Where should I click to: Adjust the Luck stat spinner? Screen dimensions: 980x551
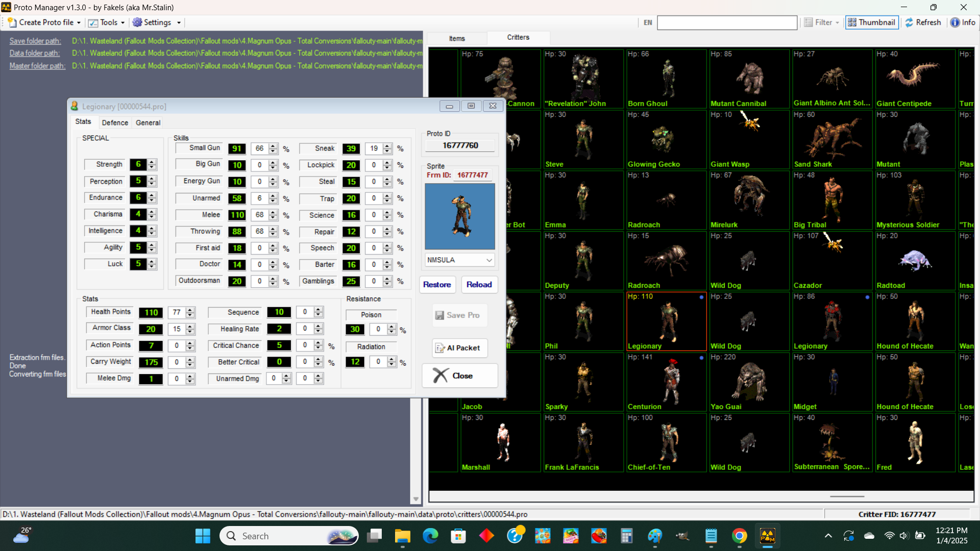(x=152, y=264)
